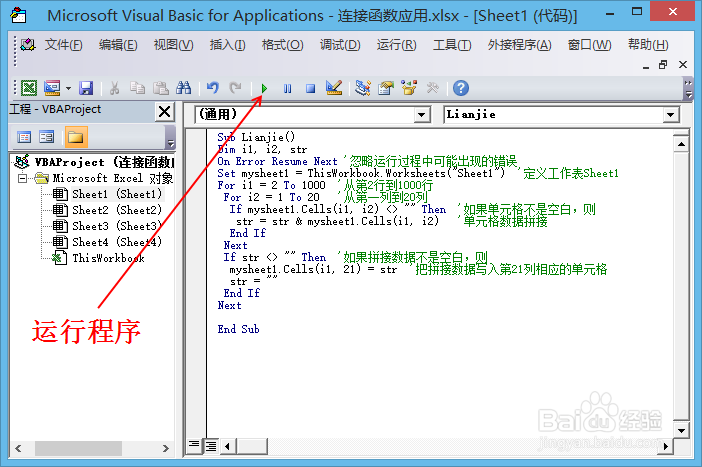Redo the last undone action
Image resolution: width=702 pixels, height=467 pixels.
235,88
